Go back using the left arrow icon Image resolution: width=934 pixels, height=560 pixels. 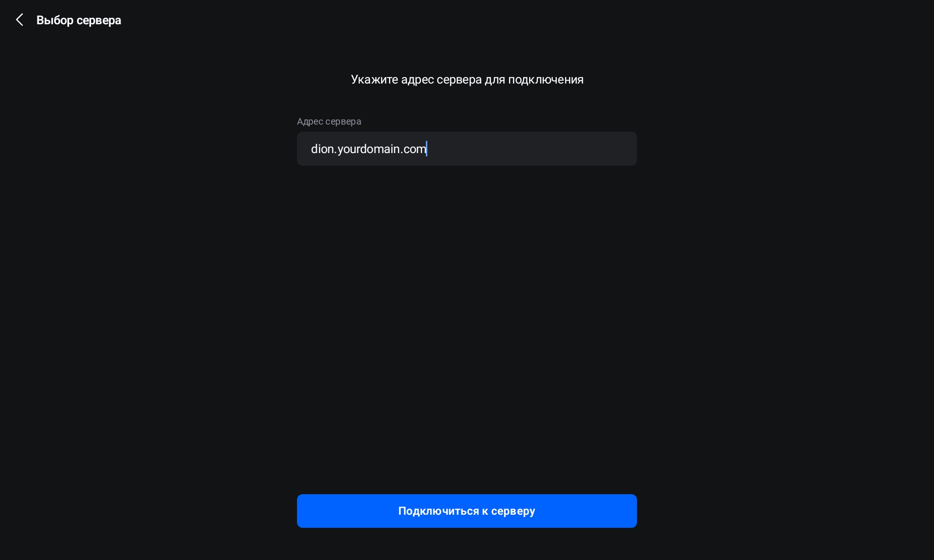[20, 20]
